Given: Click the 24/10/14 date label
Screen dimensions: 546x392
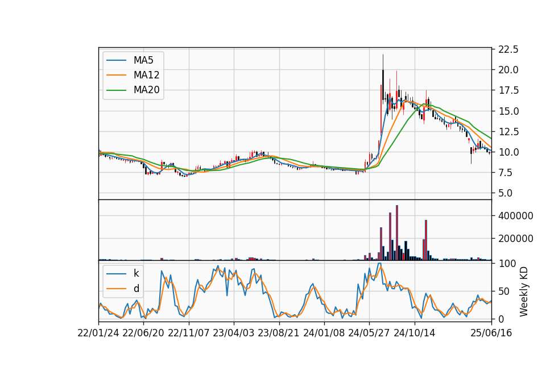Looking at the screenshot, I should (415, 333).
